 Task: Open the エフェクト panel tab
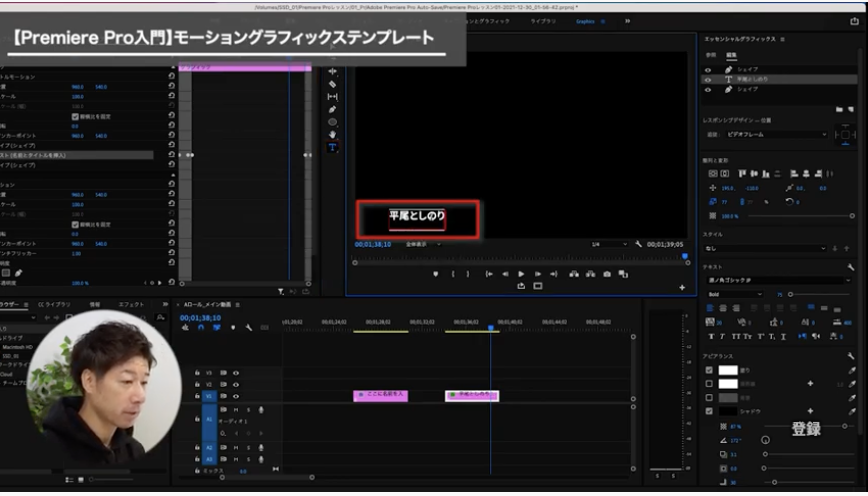(x=131, y=304)
